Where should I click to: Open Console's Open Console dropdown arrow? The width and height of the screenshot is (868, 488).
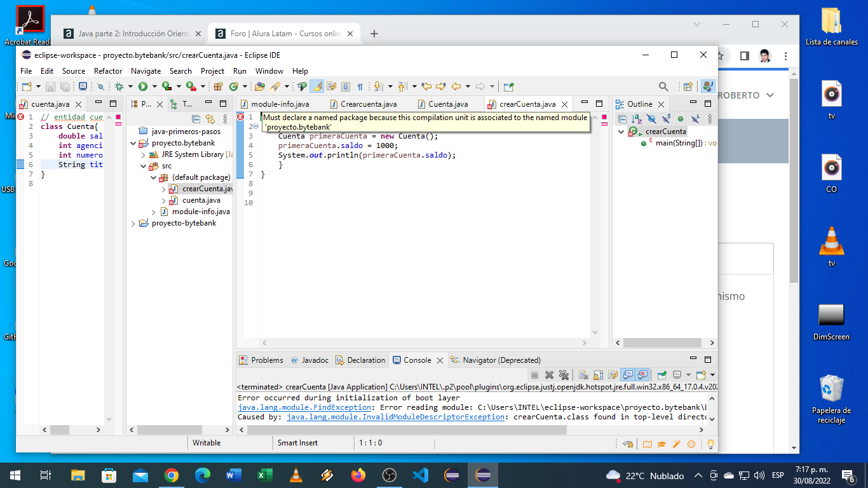pyautogui.click(x=712, y=375)
